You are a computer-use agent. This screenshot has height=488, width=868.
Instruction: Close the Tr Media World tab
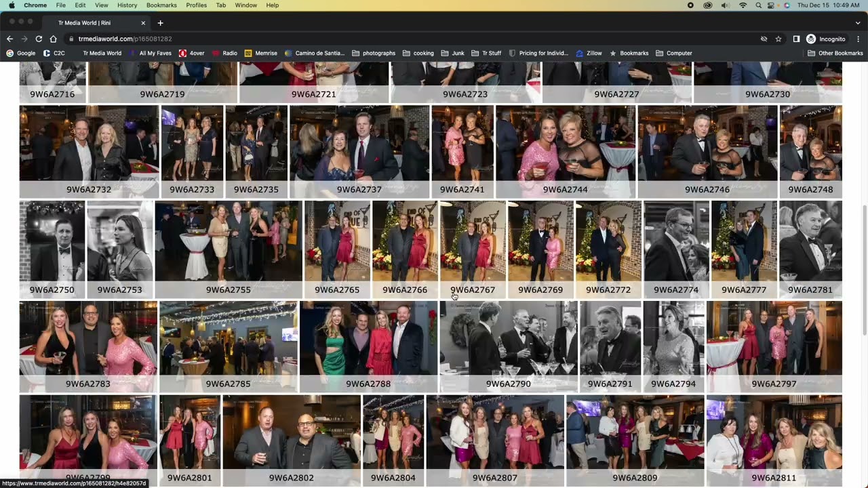(x=143, y=23)
